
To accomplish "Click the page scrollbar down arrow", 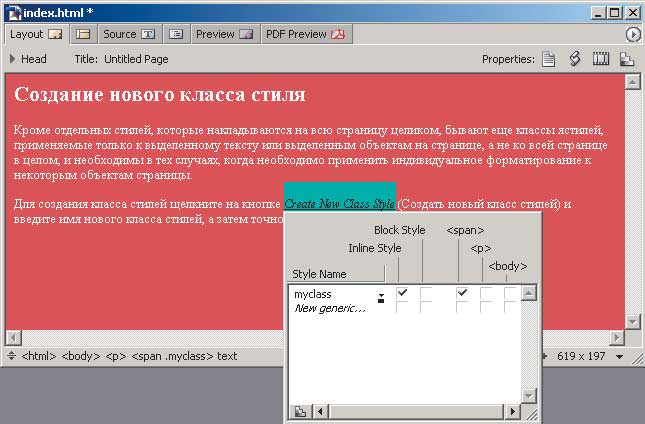I will [x=632, y=321].
